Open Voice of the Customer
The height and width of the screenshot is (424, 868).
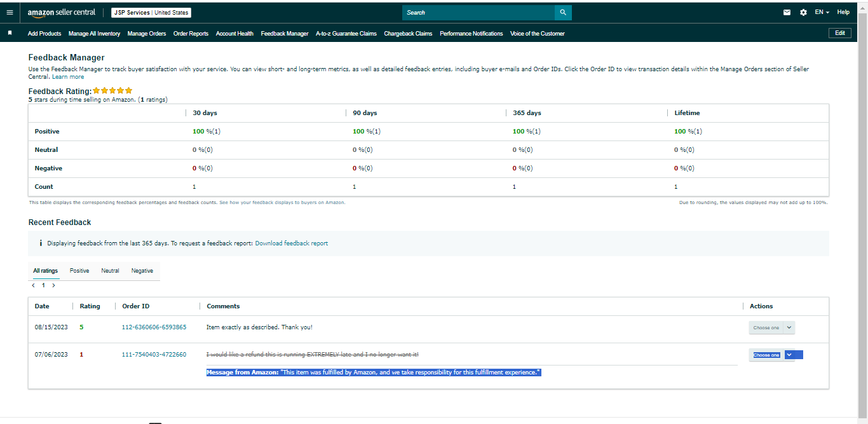coord(537,34)
